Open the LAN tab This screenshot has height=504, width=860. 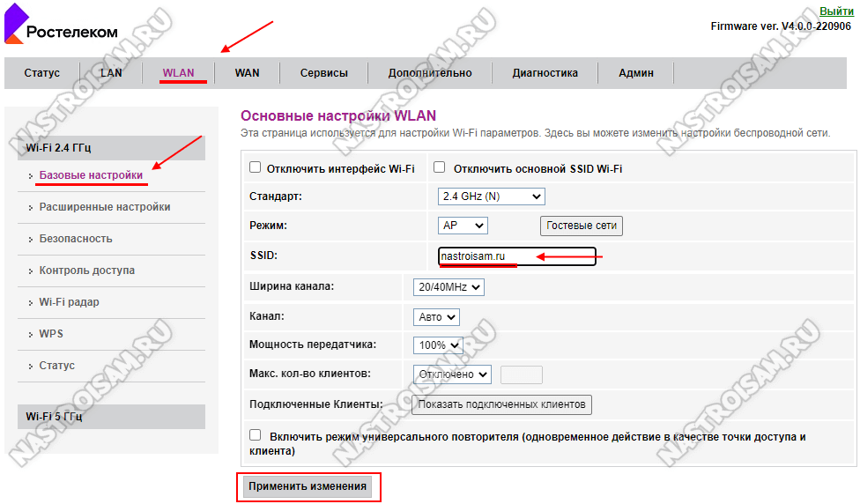(x=111, y=73)
